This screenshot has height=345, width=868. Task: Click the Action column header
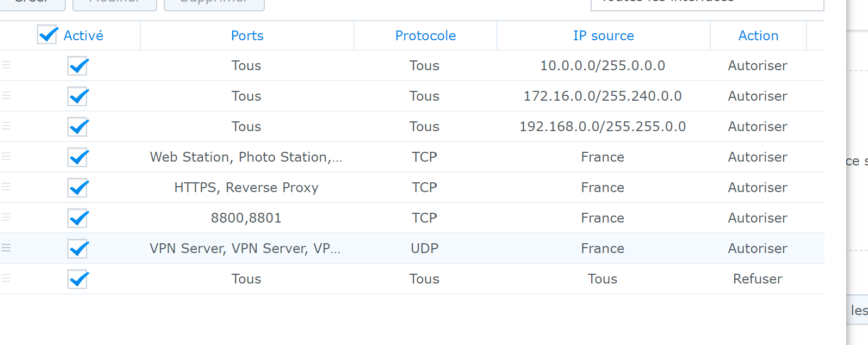coord(758,36)
